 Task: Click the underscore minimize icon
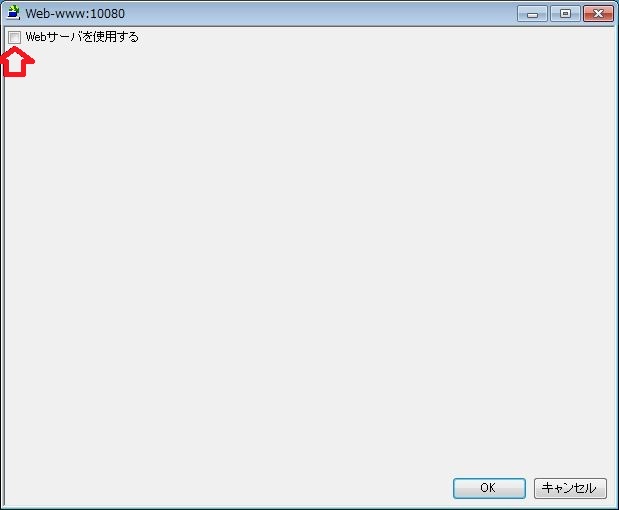tap(532, 14)
